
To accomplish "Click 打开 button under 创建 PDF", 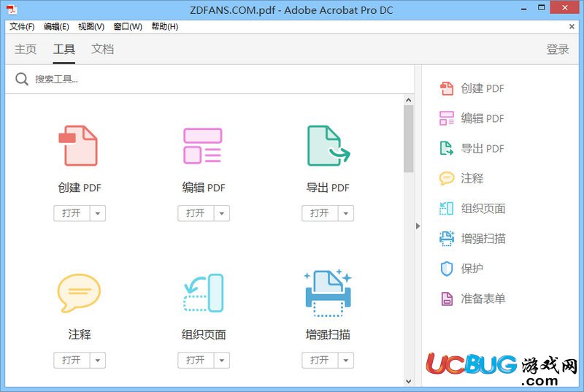I will click(72, 213).
